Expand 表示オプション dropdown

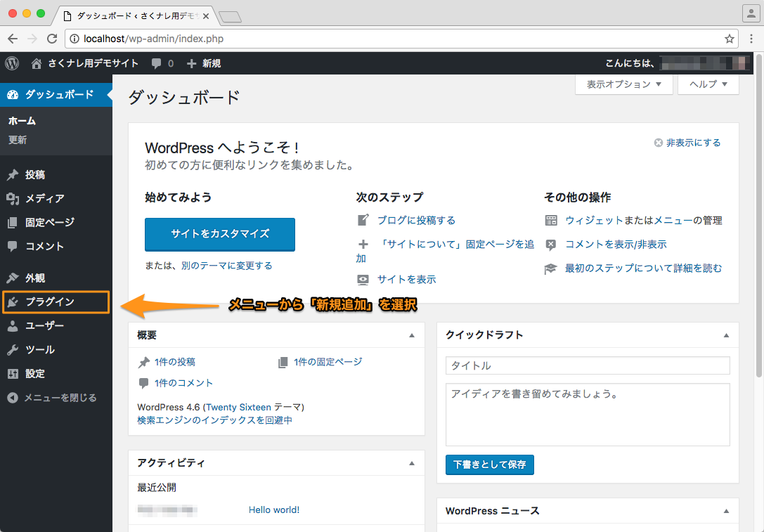(623, 84)
